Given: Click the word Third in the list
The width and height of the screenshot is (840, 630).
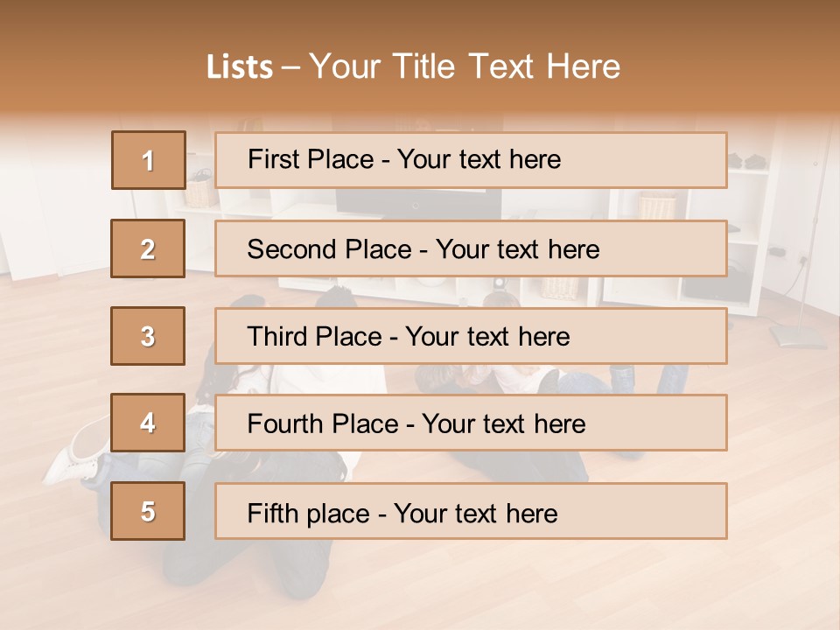Looking at the screenshot, I should pos(278,337).
